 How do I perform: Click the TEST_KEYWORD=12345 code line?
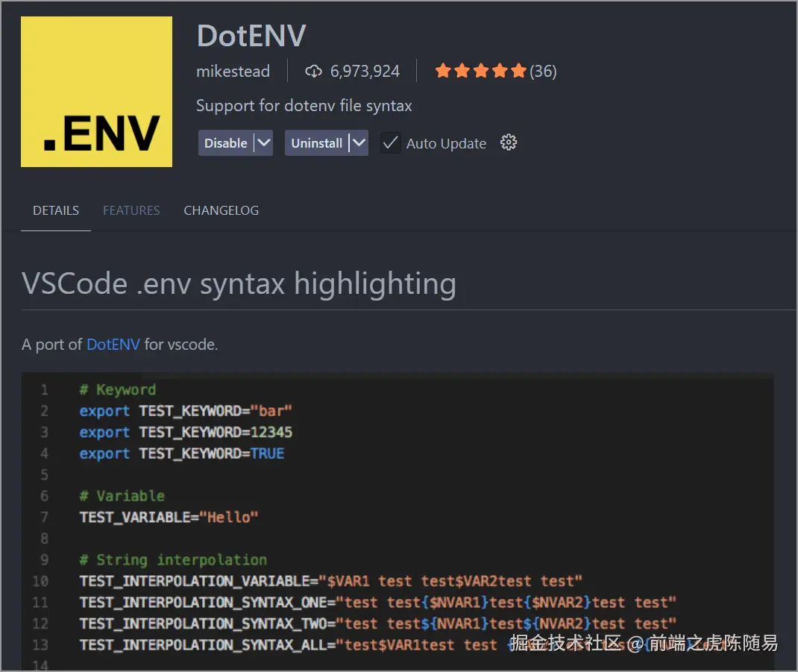click(x=186, y=433)
